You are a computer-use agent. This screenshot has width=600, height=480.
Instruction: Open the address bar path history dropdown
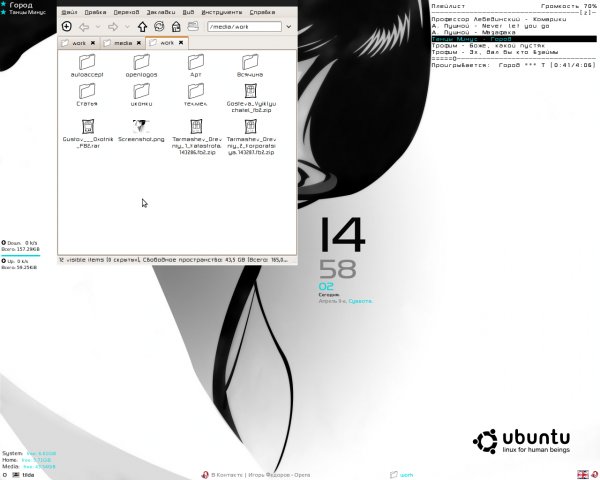pyautogui.click(x=287, y=26)
